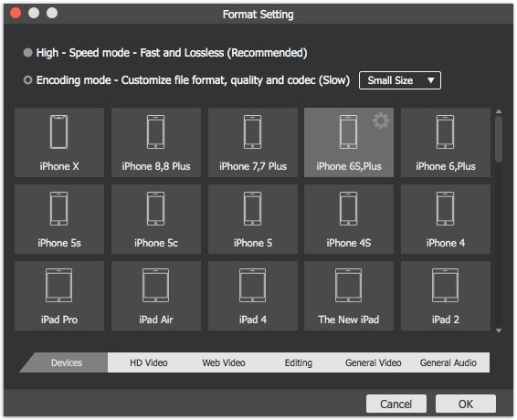Select the iPhone 4S device preset
Viewport: 517px width, 420px height.
349,219
